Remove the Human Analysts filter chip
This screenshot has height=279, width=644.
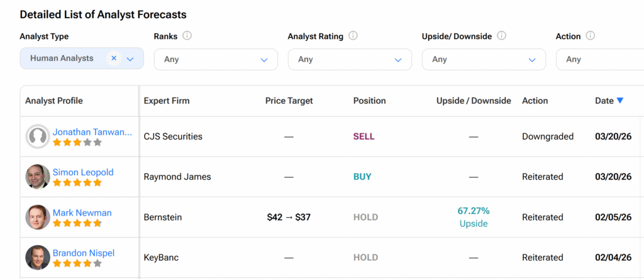[114, 58]
